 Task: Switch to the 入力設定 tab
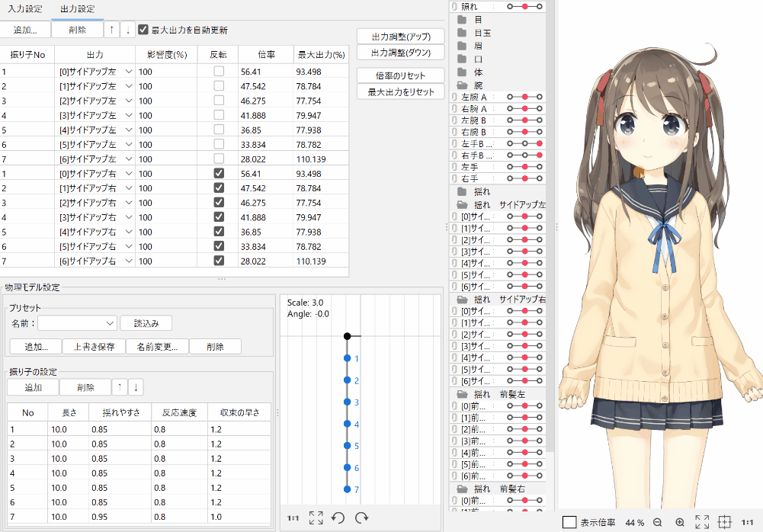pyautogui.click(x=25, y=9)
